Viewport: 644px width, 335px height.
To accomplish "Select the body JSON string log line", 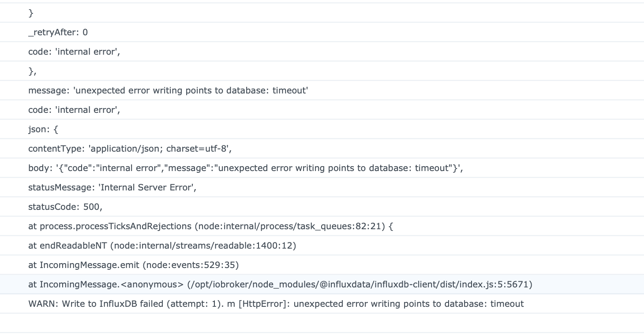I will [x=245, y=168].
